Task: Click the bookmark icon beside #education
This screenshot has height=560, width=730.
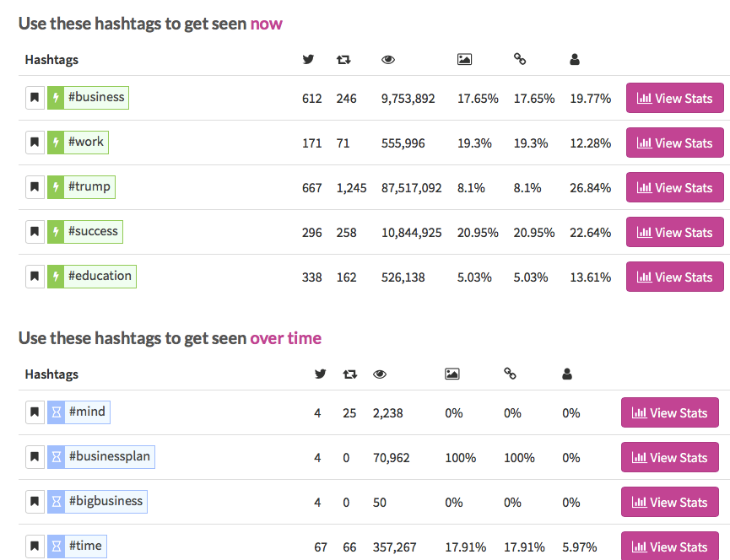Action: point(35,277)
